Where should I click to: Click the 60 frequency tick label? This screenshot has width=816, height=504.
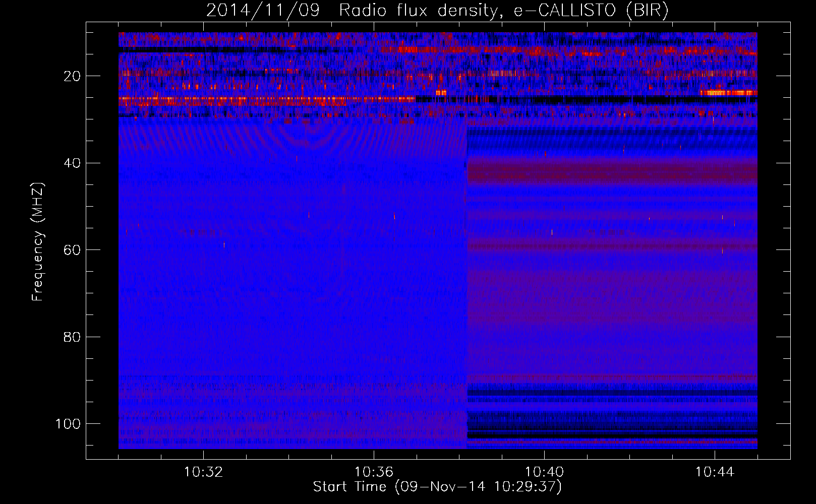pos(73,250)
